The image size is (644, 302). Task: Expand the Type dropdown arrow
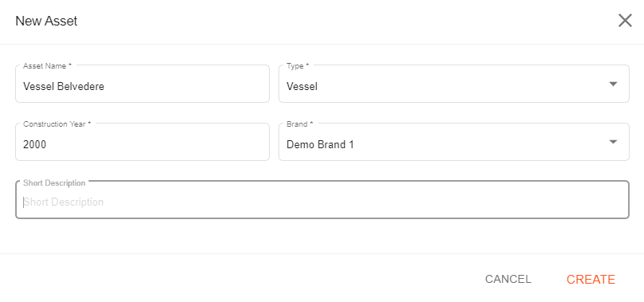coord(613,84)
